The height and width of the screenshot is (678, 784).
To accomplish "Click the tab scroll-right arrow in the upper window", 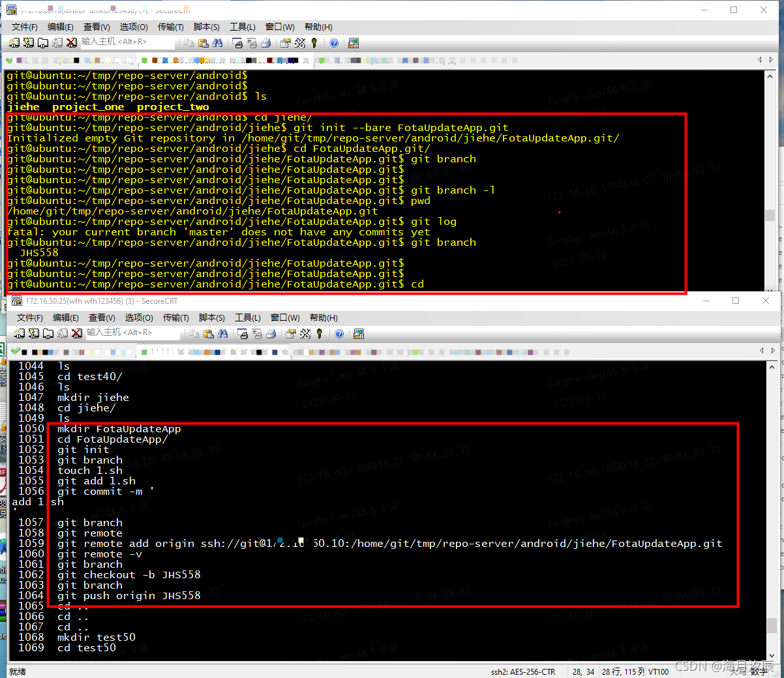I will pos(772,60).
